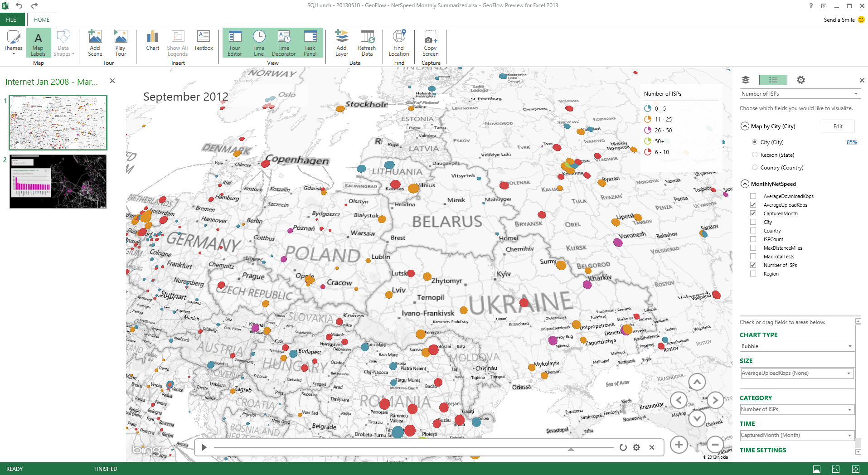Image resolution: width=868 pixels, height=475 pixels.
Task: Open the layer name dropdown
Action: pos(800,94)
